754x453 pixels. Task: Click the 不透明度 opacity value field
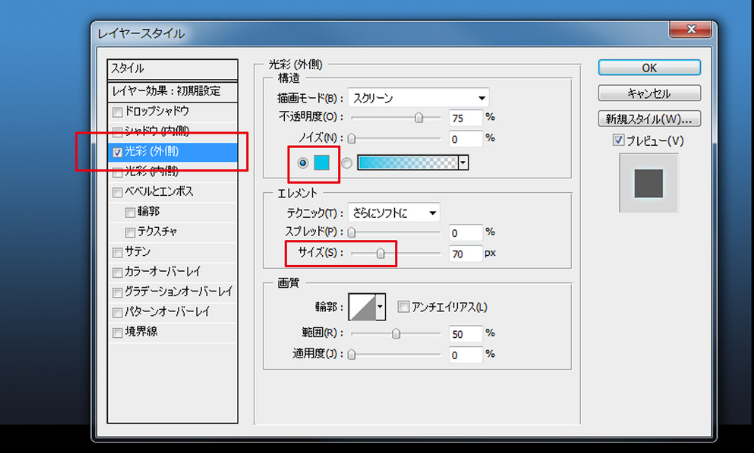tap(465, 118)
